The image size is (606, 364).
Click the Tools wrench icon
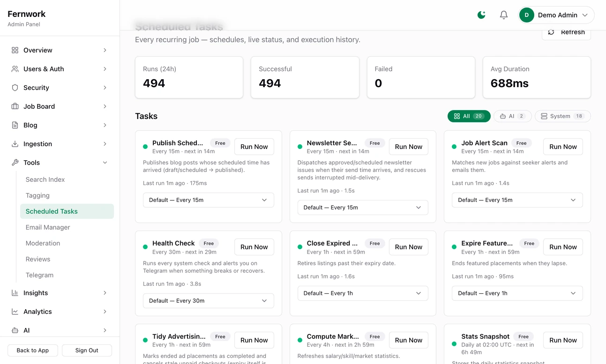[x=15, y=163]
